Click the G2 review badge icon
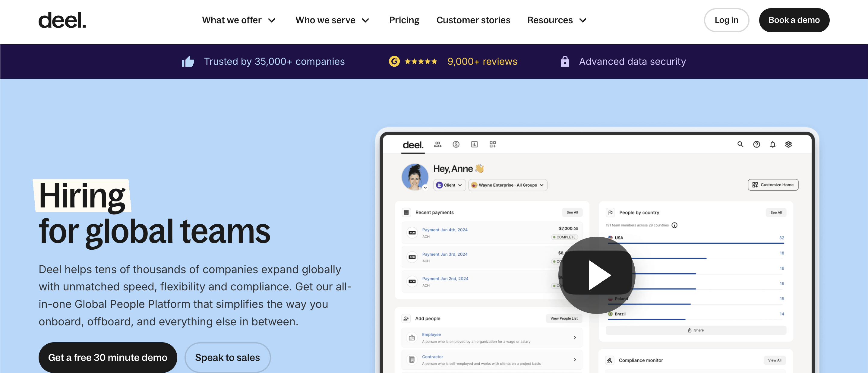The width and height of the screenshot is (868, 373). [394, 61]
